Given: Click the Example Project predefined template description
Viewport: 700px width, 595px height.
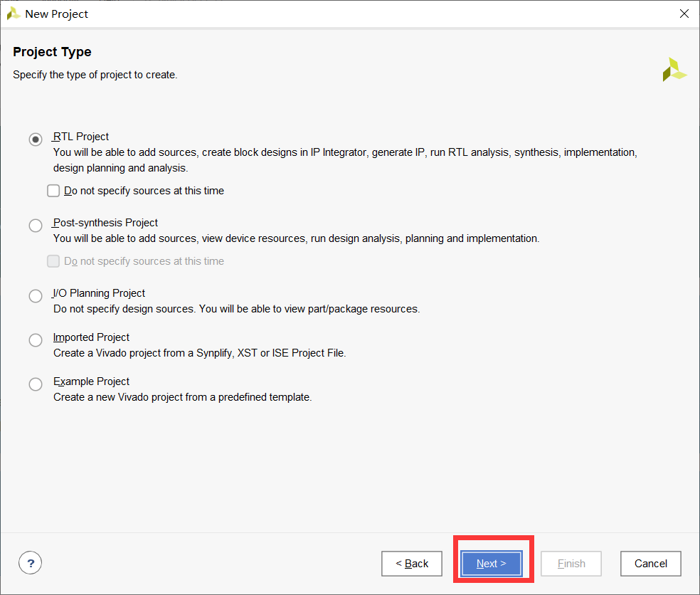Looking at the screenshot, I should [x=183, y=397].
